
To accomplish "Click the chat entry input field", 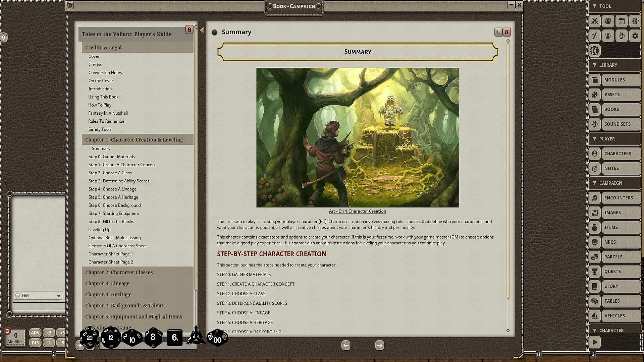I will (x=39, y=306).
